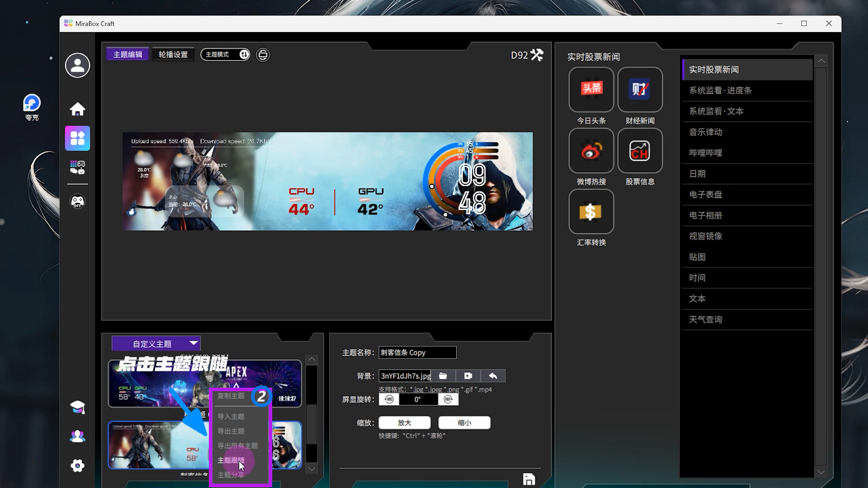Open the 时间 category
868x488 pixels.
[x=748, y=278]
